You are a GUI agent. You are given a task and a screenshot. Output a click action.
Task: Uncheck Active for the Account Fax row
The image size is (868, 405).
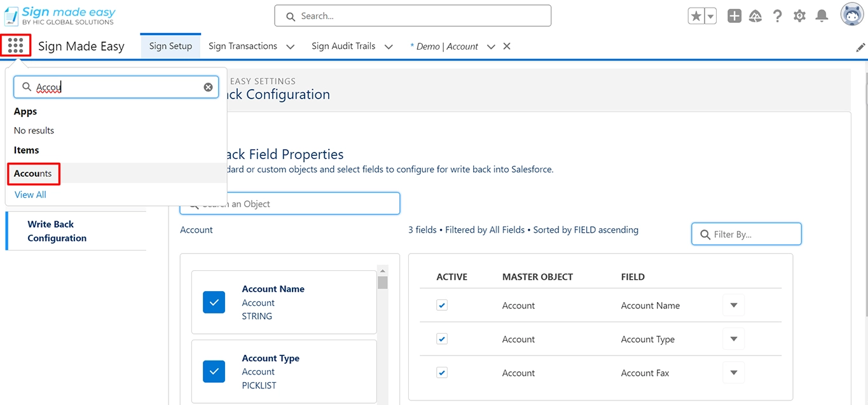(x=442, y=373)
